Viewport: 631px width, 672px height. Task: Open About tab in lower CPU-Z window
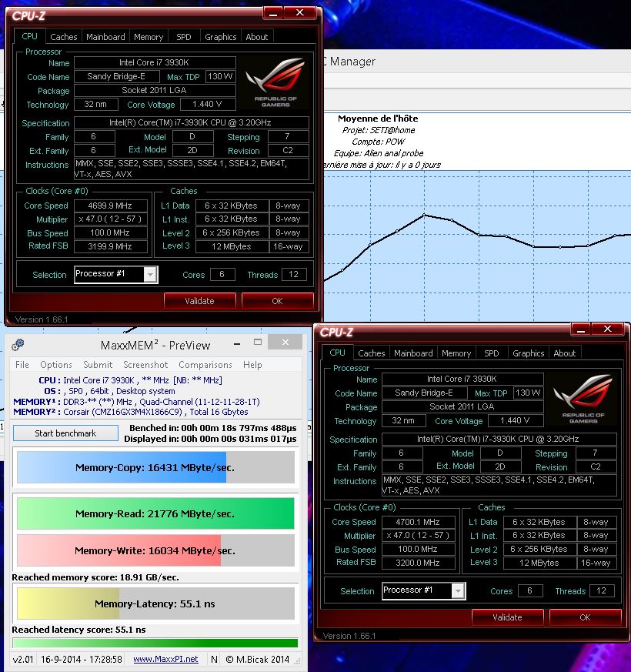click(565, 353)
